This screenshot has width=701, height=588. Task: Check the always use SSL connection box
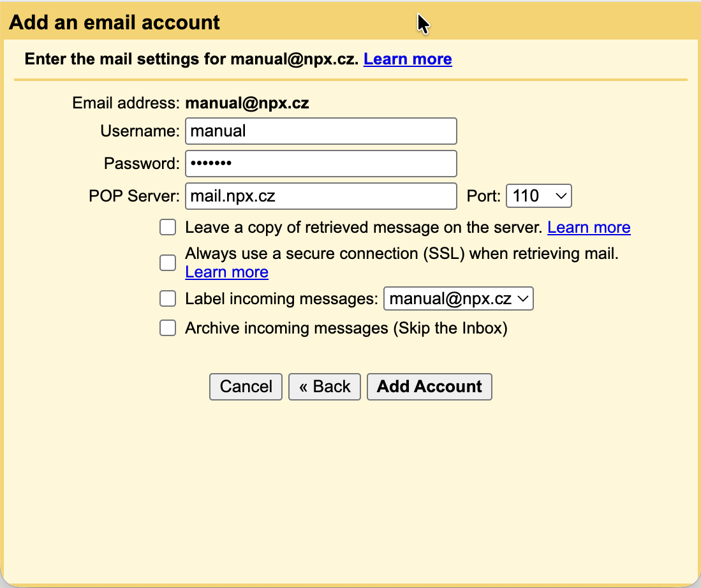(168, 263)
